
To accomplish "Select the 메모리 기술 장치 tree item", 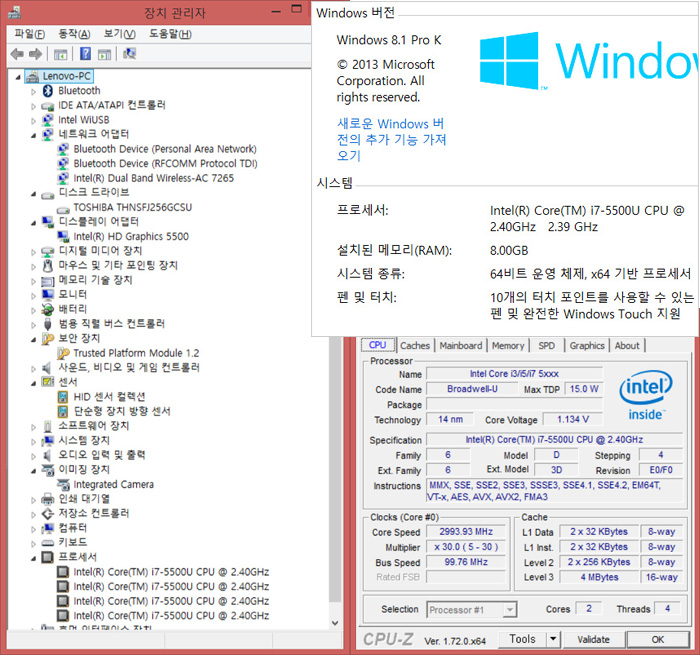I will click(96, 280).
